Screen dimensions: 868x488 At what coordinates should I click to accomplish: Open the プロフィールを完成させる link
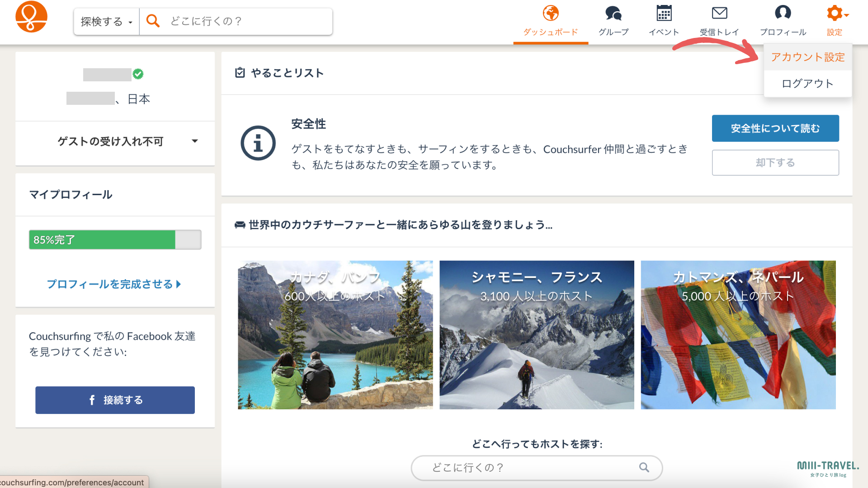tap(114, 284)
